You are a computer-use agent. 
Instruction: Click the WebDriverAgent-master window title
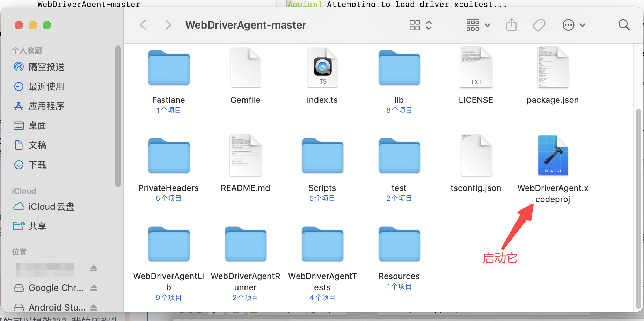click(246, 25)
